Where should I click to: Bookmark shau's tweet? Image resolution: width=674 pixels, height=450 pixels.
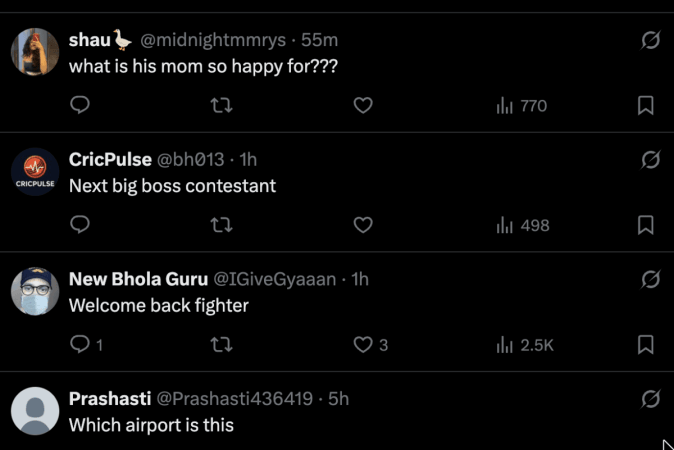(646, 105)
